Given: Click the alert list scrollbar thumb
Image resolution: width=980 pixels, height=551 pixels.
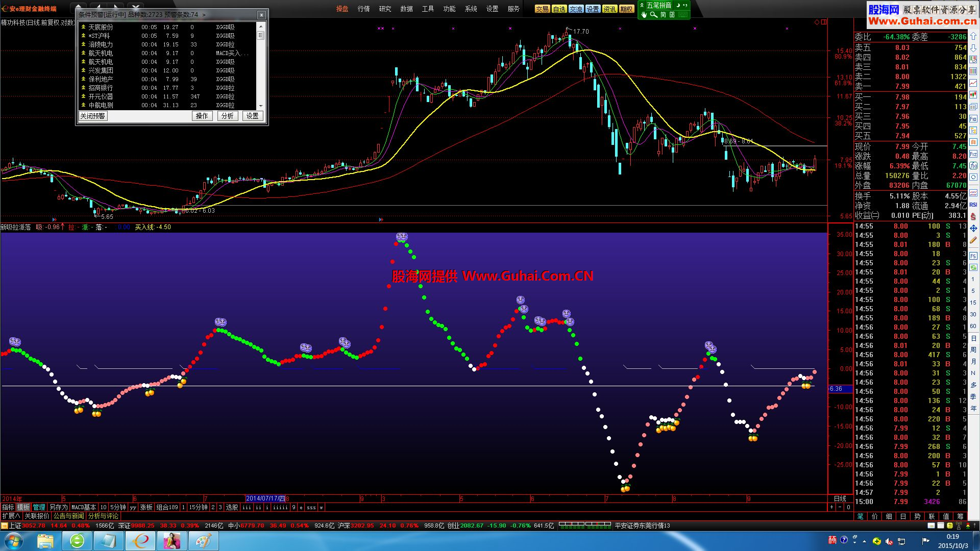Looking at the screenshot, I should click(261, 35).
